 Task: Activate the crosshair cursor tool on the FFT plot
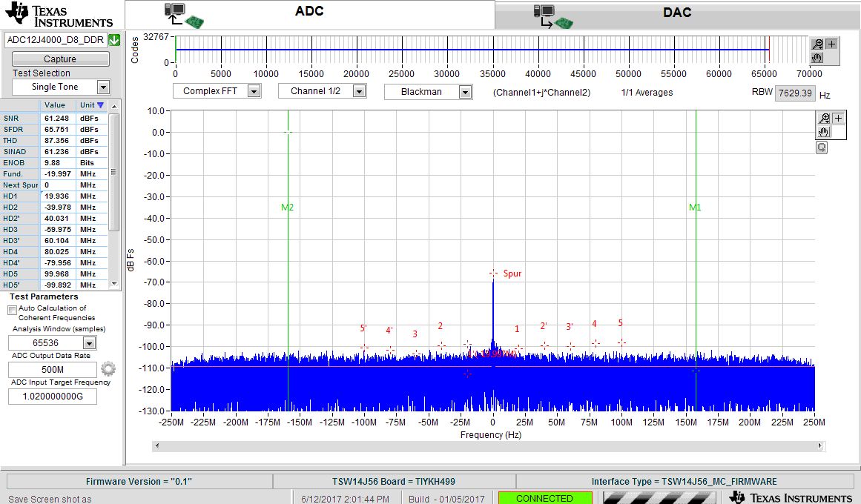pos(838,118)
